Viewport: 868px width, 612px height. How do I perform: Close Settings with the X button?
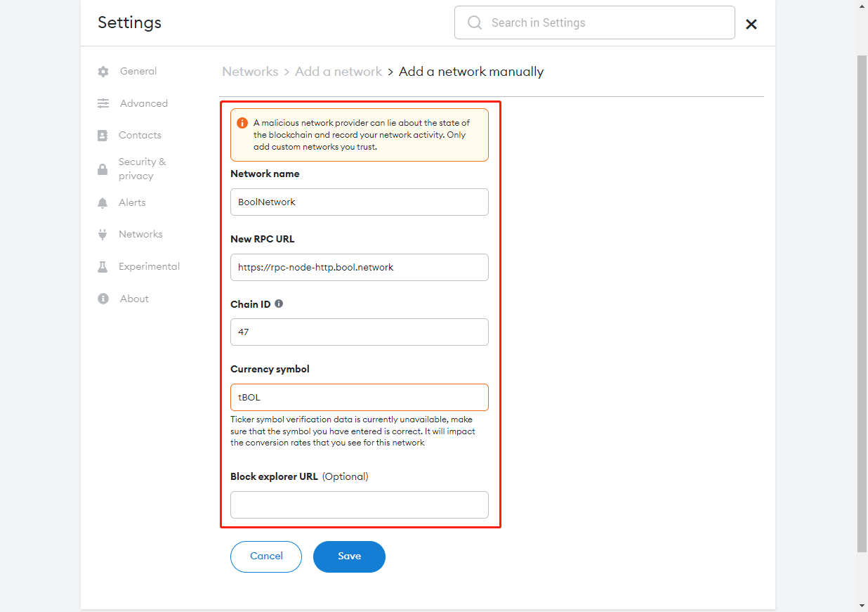click(x=751, y=24)
